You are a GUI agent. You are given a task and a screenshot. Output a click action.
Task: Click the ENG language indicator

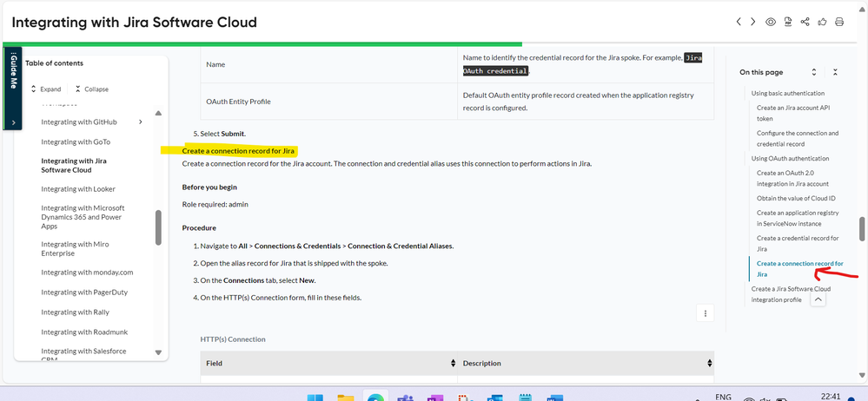coord(723,397)
